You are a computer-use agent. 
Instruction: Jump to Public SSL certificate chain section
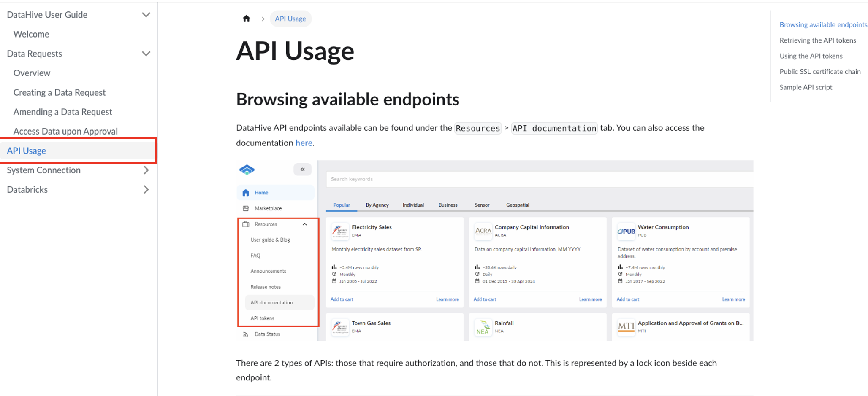[820, 71]
